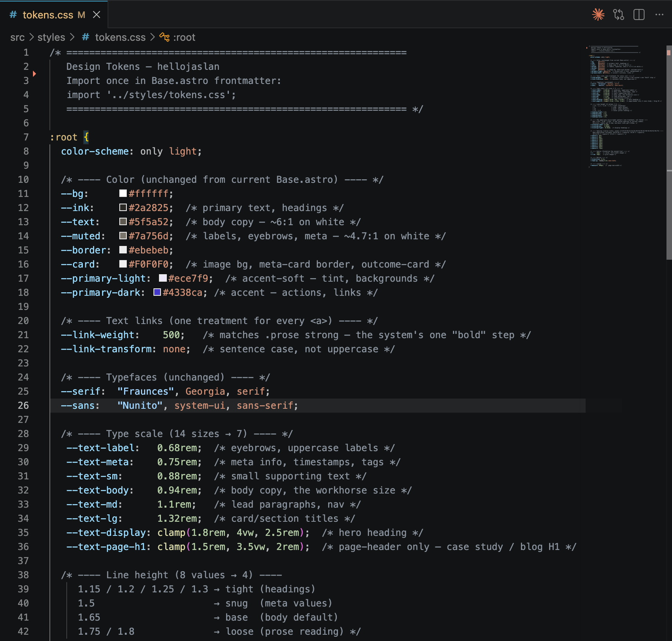672x641 pixels.
Task: Click the :root symbol icon in breadcrumb
Action: 164,37
